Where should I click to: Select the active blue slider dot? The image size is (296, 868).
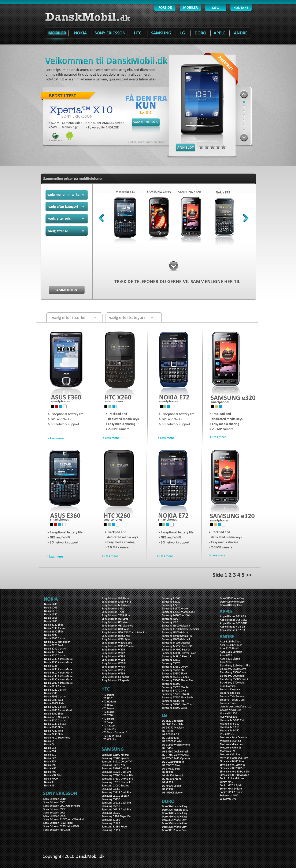pyautogui.click(x=244, y=102)
